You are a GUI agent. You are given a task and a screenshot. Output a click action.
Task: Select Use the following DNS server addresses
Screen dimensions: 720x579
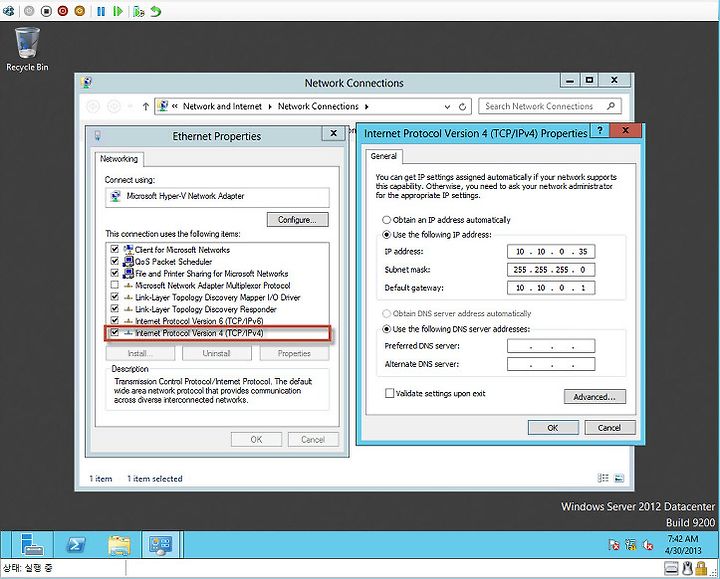tap(387, 329)
